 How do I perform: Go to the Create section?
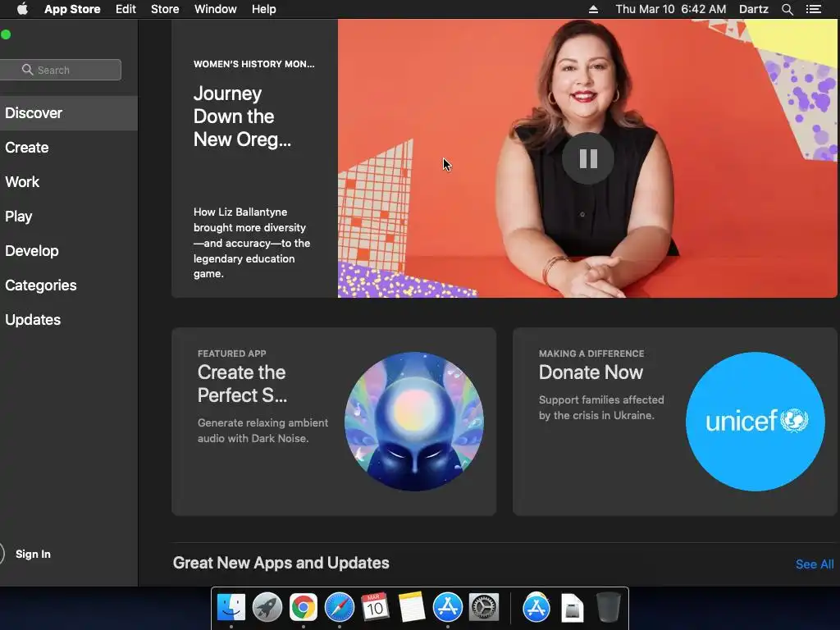[x=69, y=148]
